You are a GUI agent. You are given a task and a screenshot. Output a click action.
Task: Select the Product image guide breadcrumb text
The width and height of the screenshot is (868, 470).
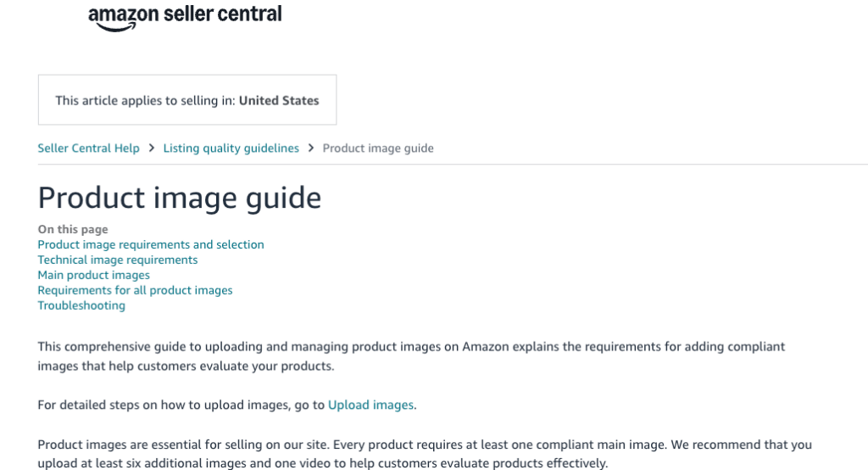[378, 148]
